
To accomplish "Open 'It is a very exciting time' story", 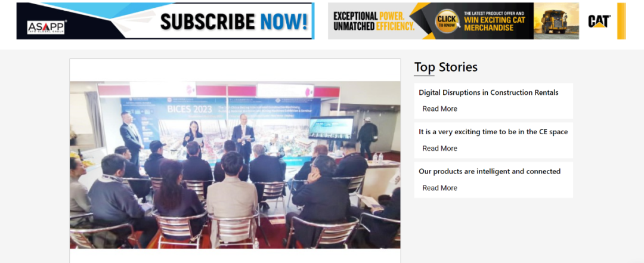I will pos(493,132).
